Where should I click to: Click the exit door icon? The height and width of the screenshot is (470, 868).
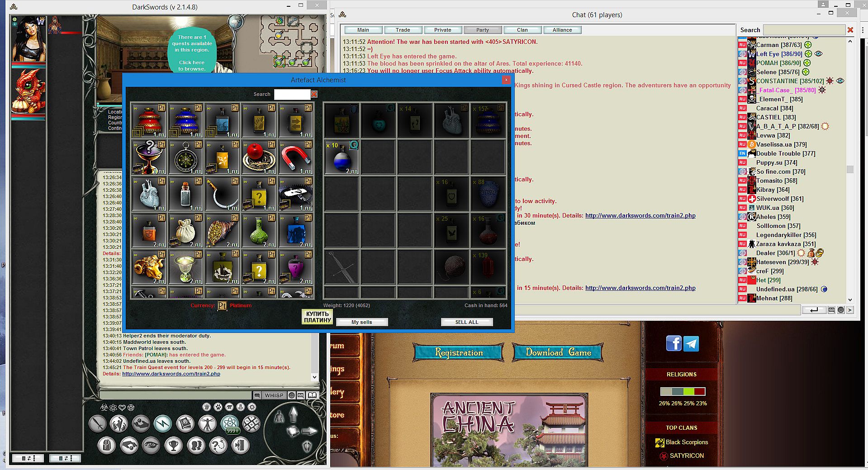240,446
